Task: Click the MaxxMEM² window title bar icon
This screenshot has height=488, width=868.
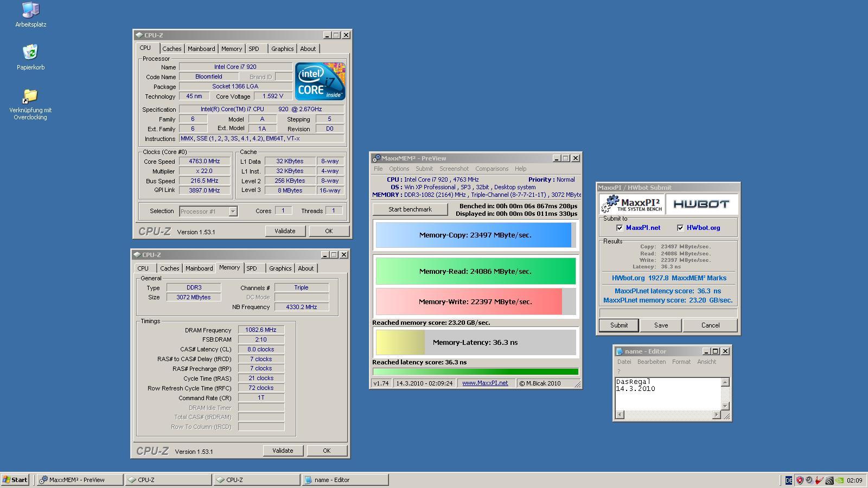Action: [376, 158]
